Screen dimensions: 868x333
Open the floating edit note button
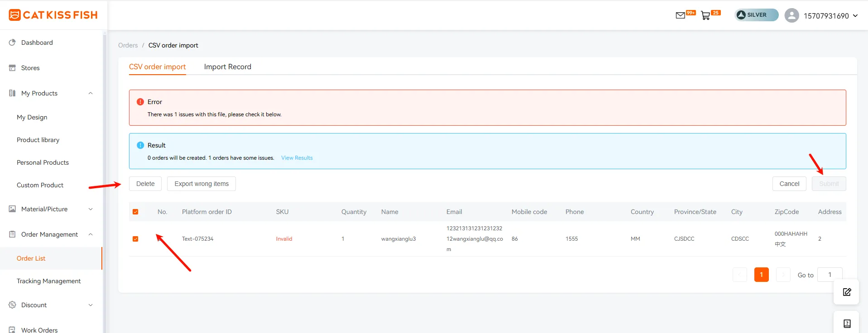coord(847,292)
